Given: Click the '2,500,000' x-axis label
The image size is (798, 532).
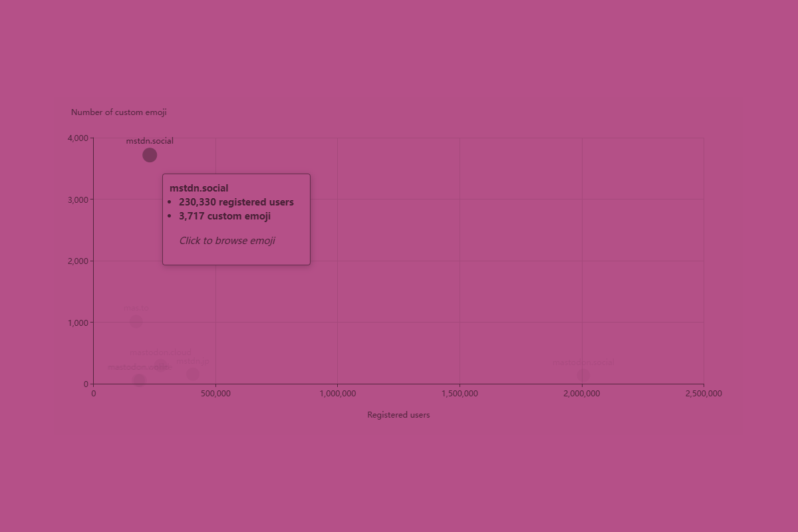Looking at the screenshot, I should [x=704, y=394].
